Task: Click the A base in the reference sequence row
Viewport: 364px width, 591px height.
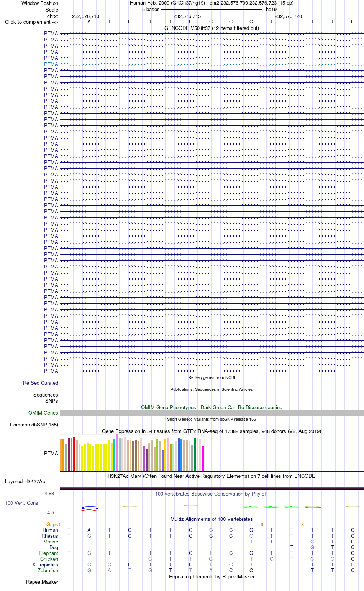Action: point(89,22)
